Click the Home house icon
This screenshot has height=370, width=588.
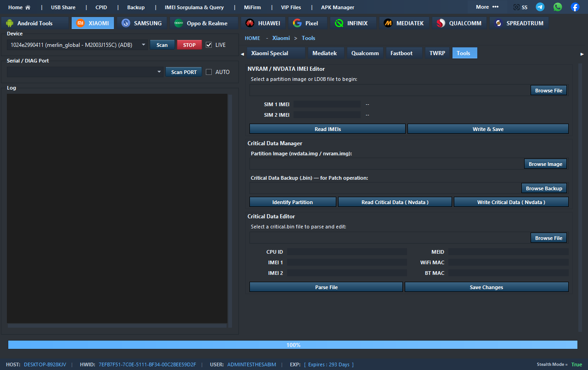click(x=28, y=7)
